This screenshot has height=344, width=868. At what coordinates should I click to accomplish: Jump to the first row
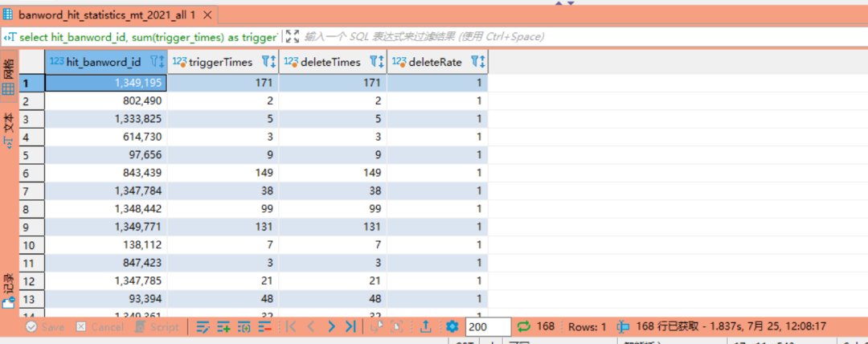point(292,327)
